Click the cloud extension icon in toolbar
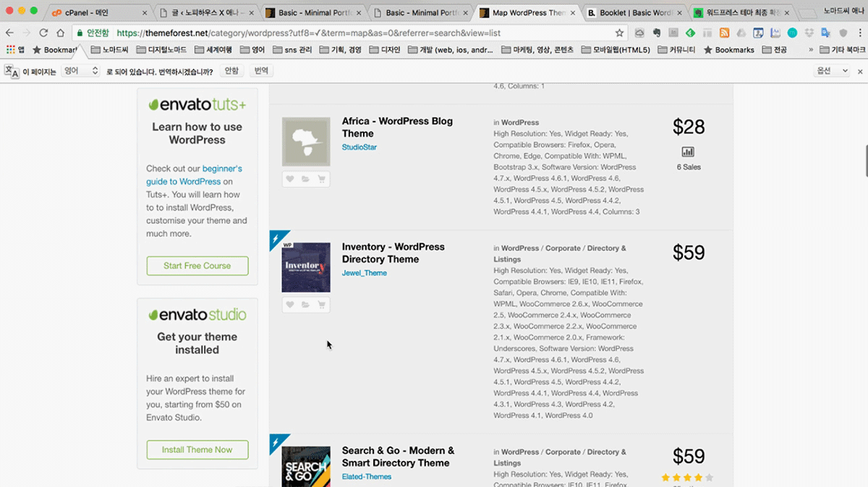868x487 pixels. [x=639, y=33]
